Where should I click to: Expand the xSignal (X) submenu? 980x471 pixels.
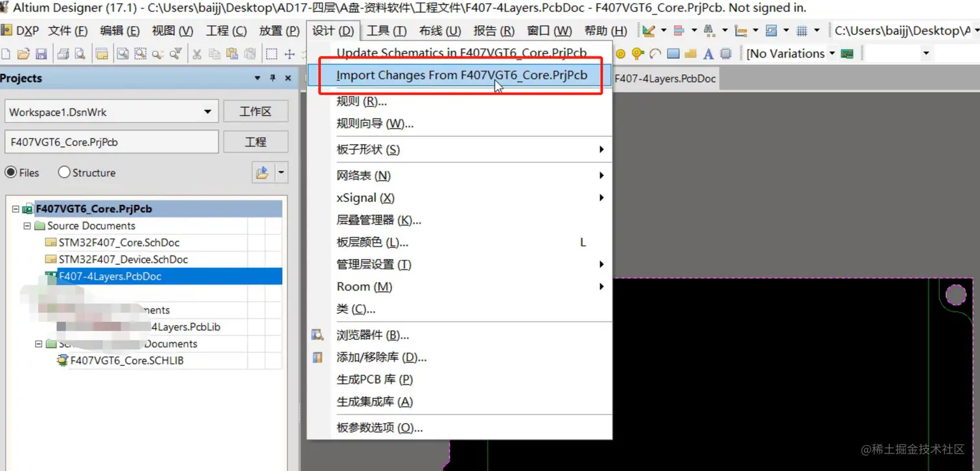601,198
